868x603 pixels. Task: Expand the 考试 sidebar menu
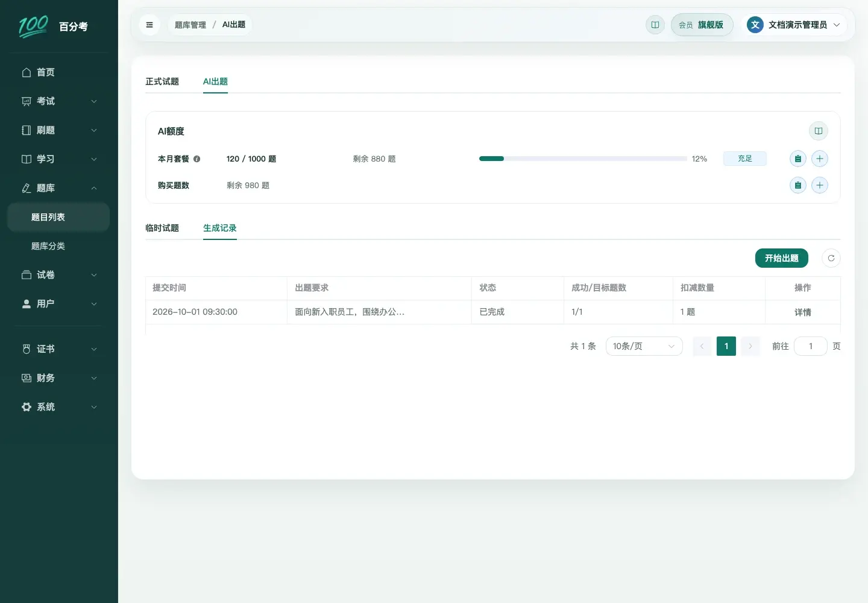coord(58,101)
